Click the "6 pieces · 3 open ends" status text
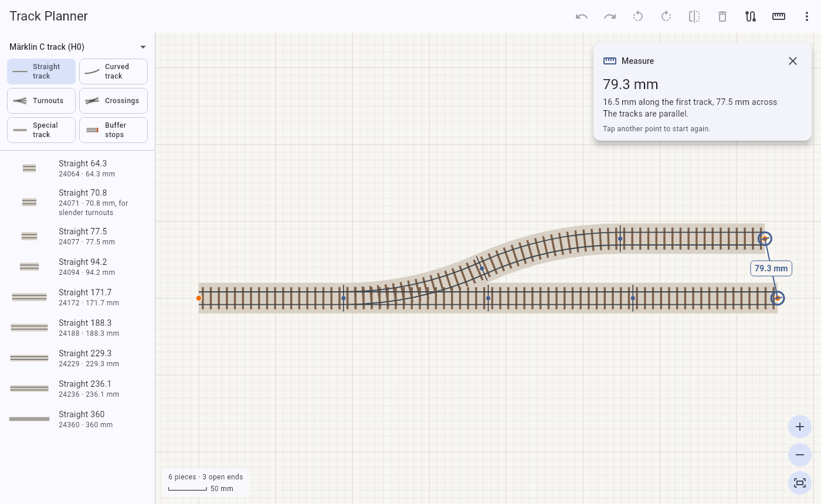 (205, 477)
